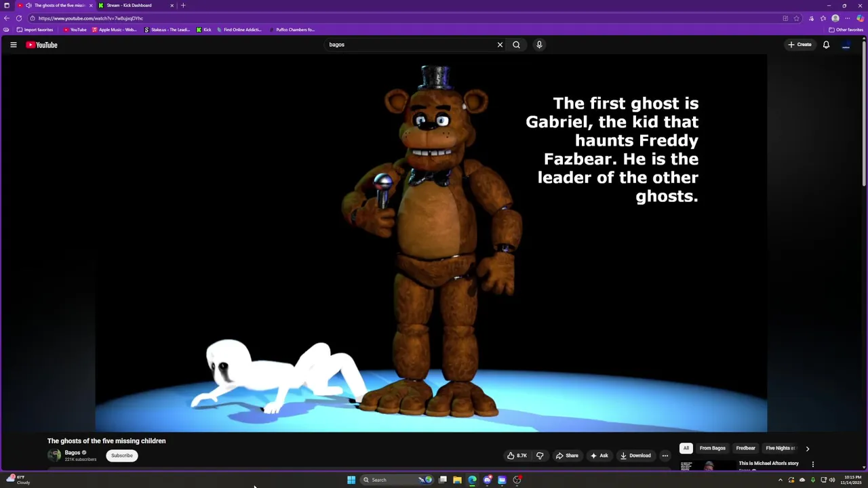Viewport: 868px width, 488px height.
Task: Open Import favorites bookmark
Action: 35,30
